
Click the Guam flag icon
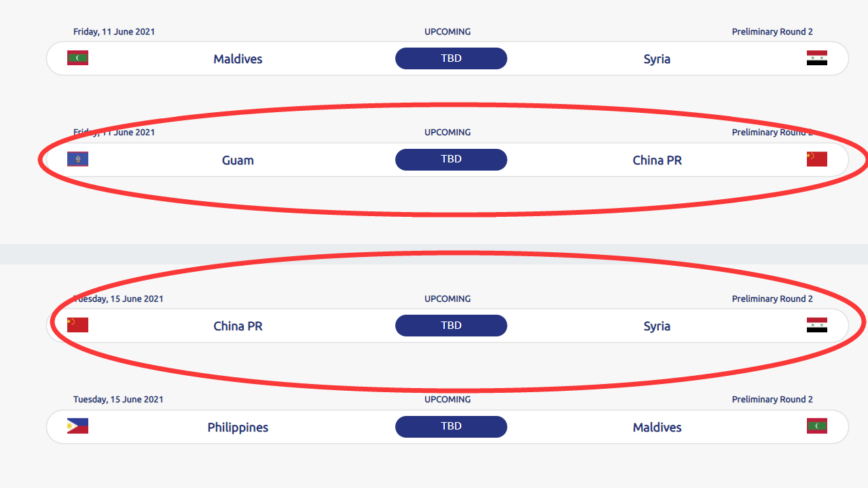point(77,159)
